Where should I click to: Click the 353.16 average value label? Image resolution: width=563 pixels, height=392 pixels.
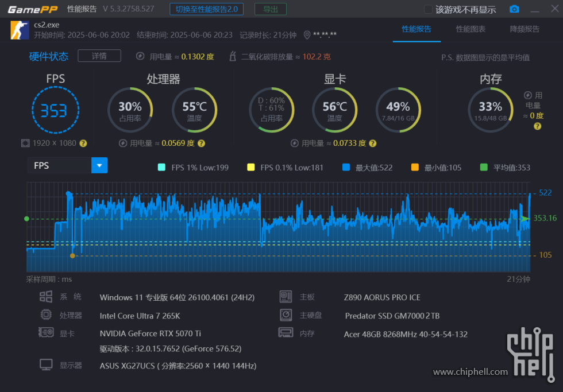tap(545, 218)
